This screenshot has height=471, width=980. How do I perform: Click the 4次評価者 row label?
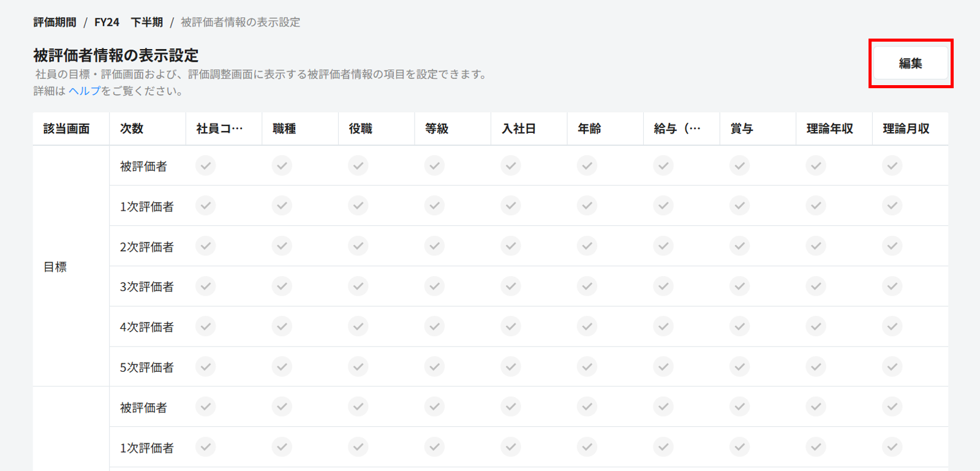pos(146,327)
